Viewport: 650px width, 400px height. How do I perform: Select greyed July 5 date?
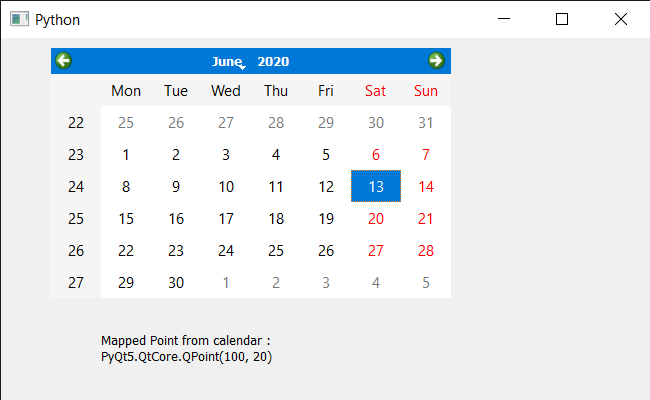[x=426, y=282]
